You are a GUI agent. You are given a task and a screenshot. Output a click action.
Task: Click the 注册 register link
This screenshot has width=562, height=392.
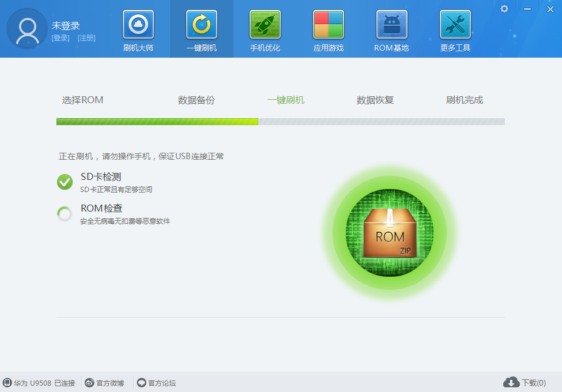coord(86,38)
